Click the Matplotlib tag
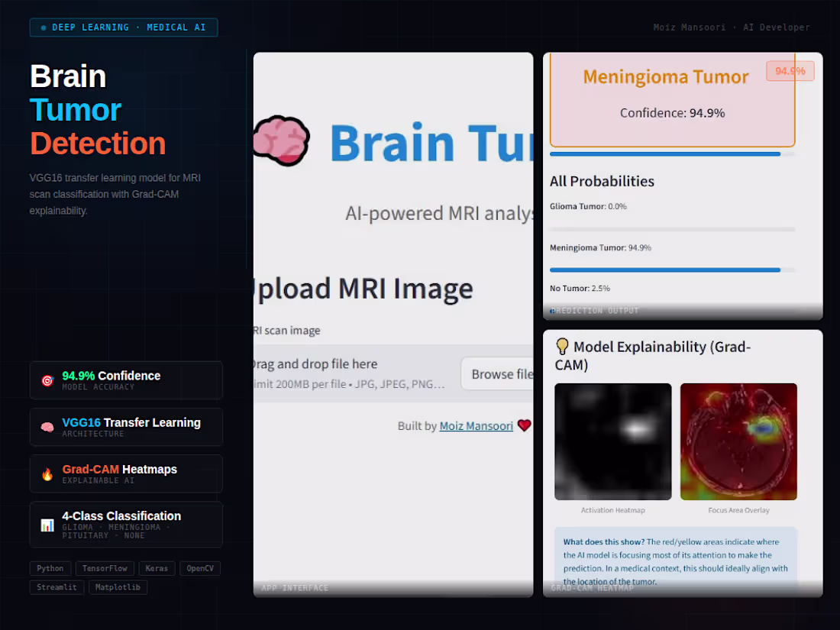 [118, 586]
